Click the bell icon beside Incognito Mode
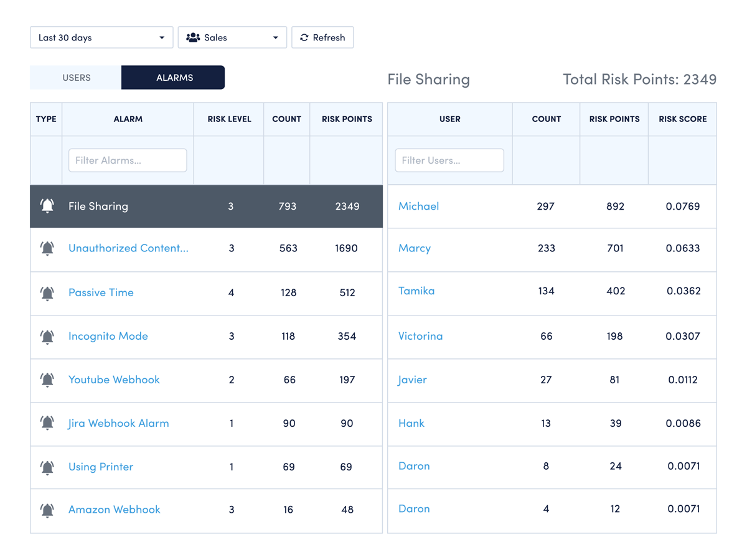Image resolution: width=747 pixels, height=560 pixels. pyautogui.click(x=47, y=336)
